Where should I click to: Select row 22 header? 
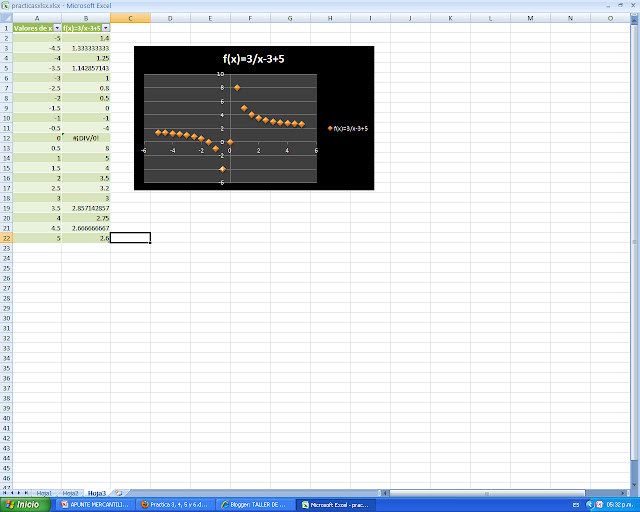[6, 238]
